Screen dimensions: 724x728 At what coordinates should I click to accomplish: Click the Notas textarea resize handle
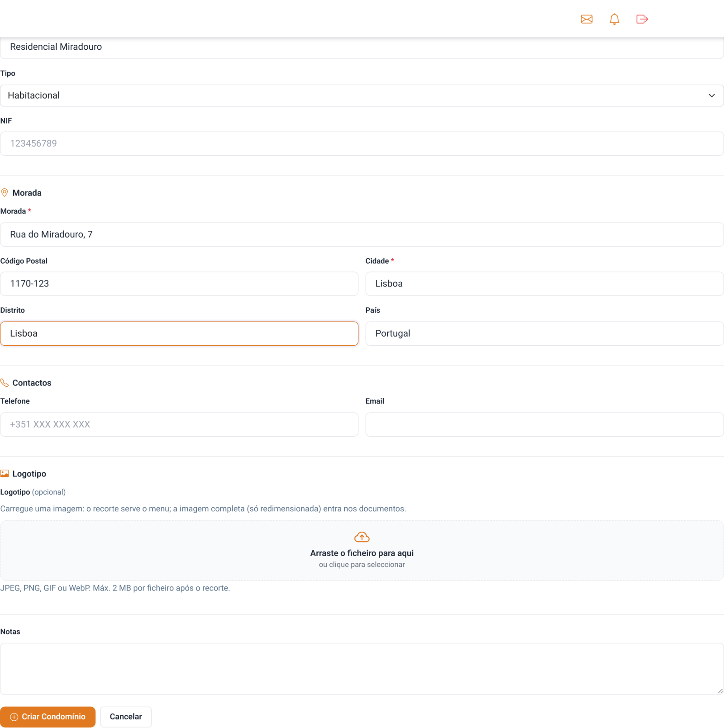(720, 691)
